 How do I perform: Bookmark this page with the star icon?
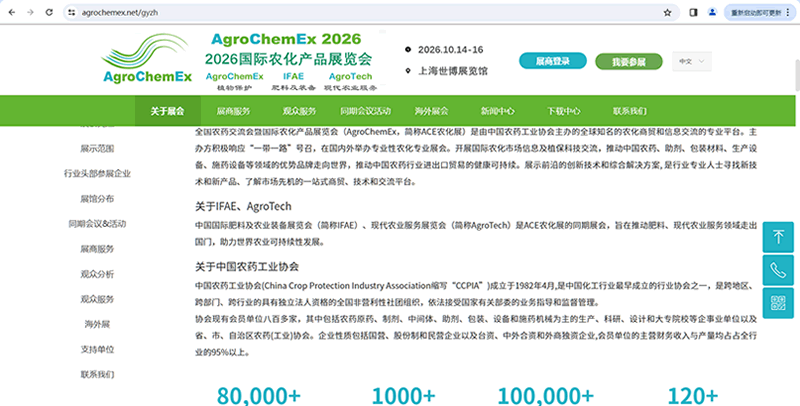click(667, 12)
